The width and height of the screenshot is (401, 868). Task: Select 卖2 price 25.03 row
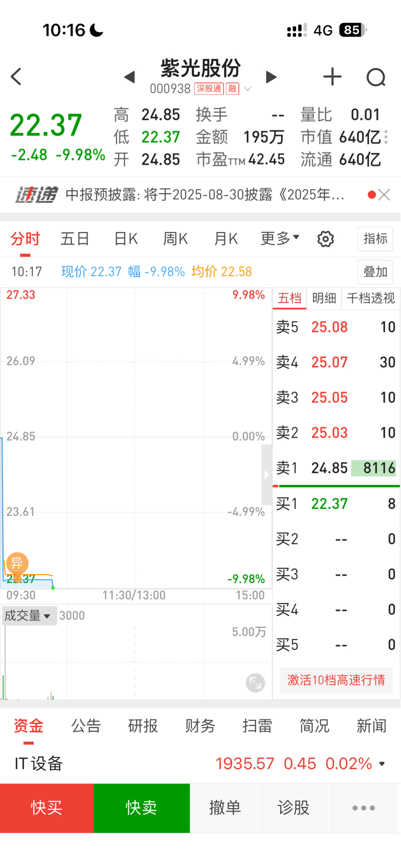pos(336,433)
